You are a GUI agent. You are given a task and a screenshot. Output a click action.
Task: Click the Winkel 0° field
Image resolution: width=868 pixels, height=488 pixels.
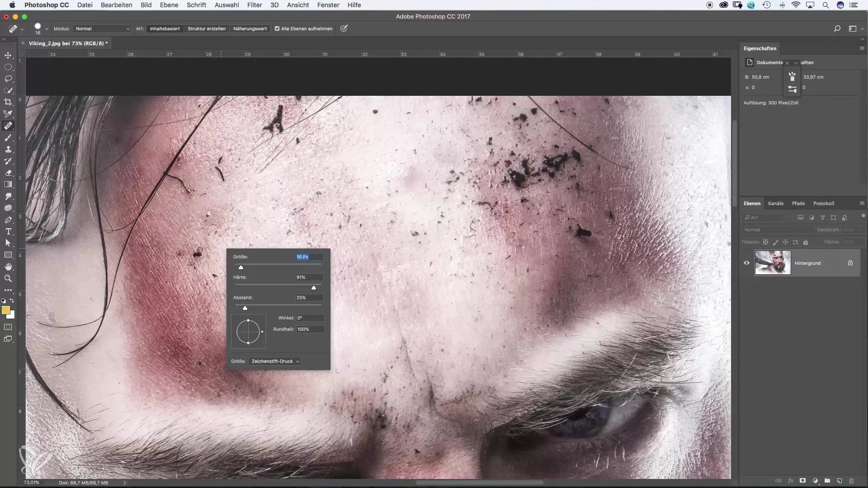tap(310, 318)
